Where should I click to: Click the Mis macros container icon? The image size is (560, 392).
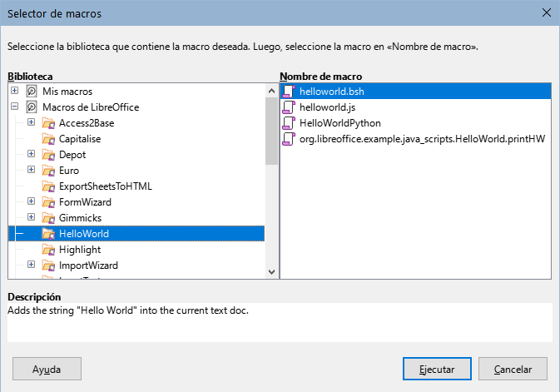pyautogui.click(x=32, y=91)
